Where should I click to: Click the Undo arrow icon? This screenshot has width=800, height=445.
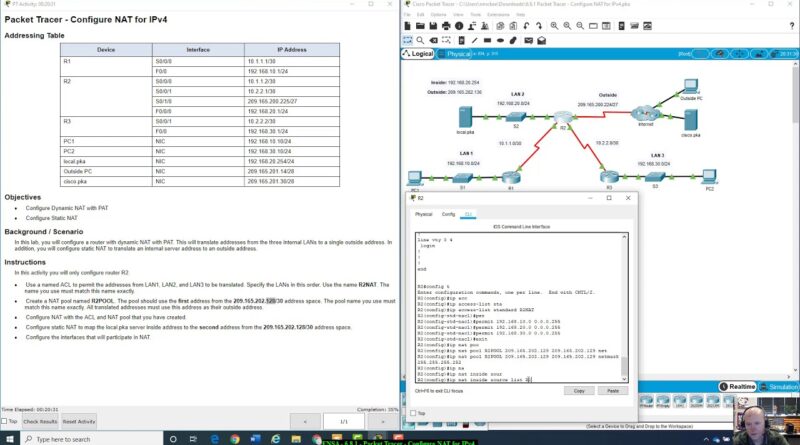[526, 26]
